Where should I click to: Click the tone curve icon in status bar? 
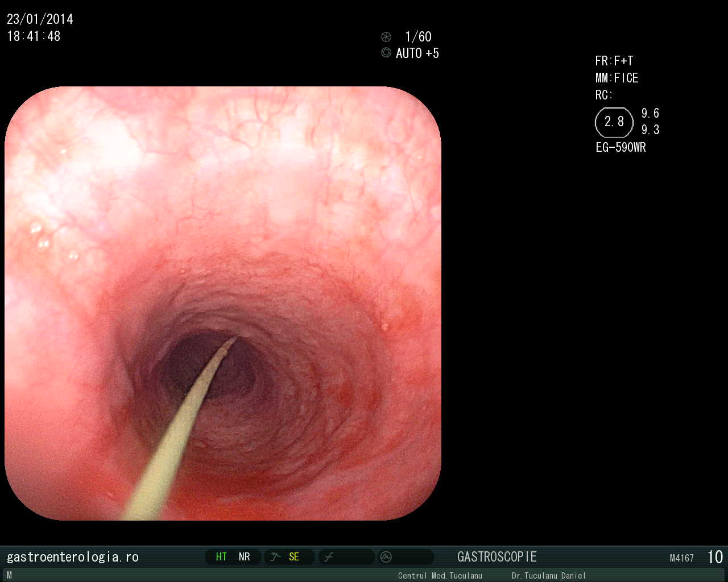pyautogui.click(x=329, y=557)
